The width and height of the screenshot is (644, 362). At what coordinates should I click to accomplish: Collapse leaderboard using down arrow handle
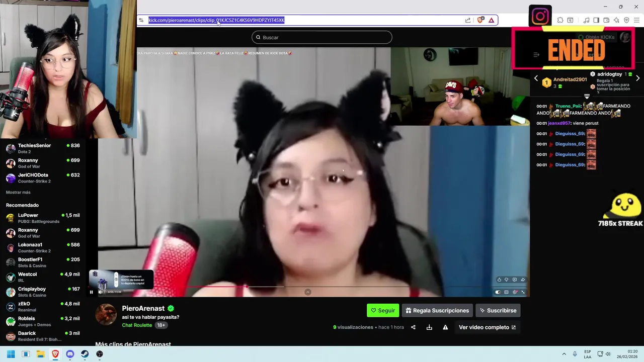coord(587,96)
